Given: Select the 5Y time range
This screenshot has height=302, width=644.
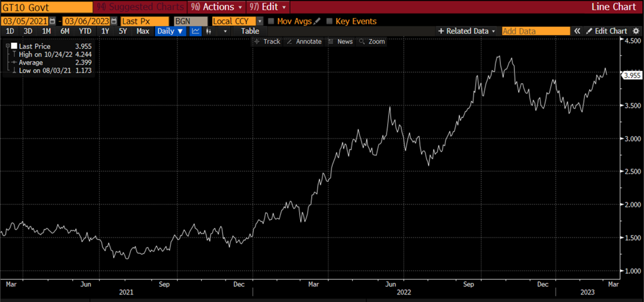Looking at the screenshot, I should 123,31.
